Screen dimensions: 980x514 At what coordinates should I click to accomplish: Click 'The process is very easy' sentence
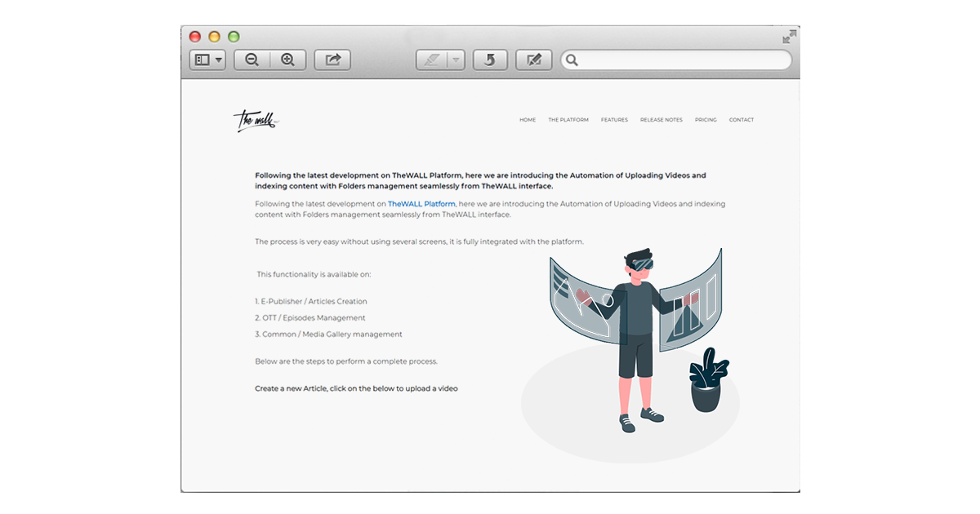[x=420, y=241]
